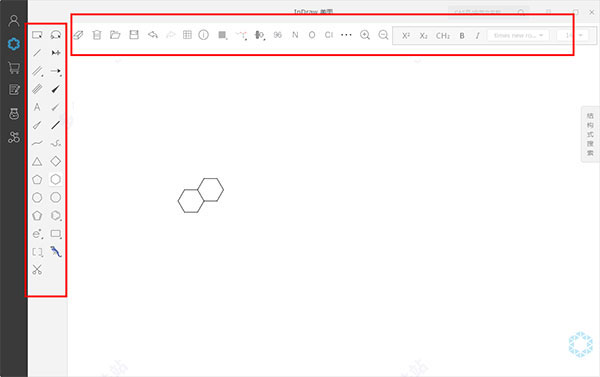Toggle subscript X₂ formatting
This screenshot has width=600, height=377.
423,36
